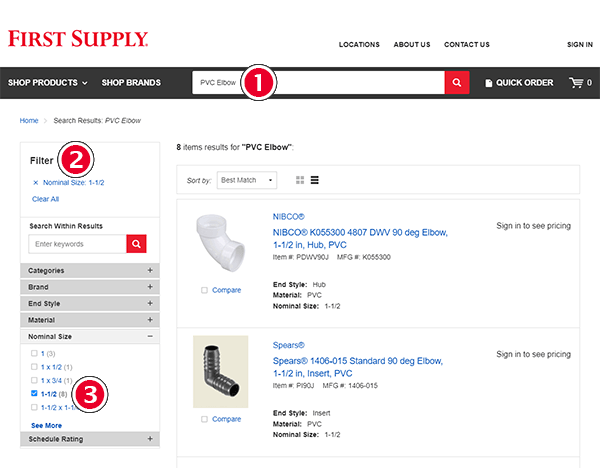The height and width of the screenshot is (468, 600).
Task: Check the 1 x 1/2 size checkbox
Action: 34,367
